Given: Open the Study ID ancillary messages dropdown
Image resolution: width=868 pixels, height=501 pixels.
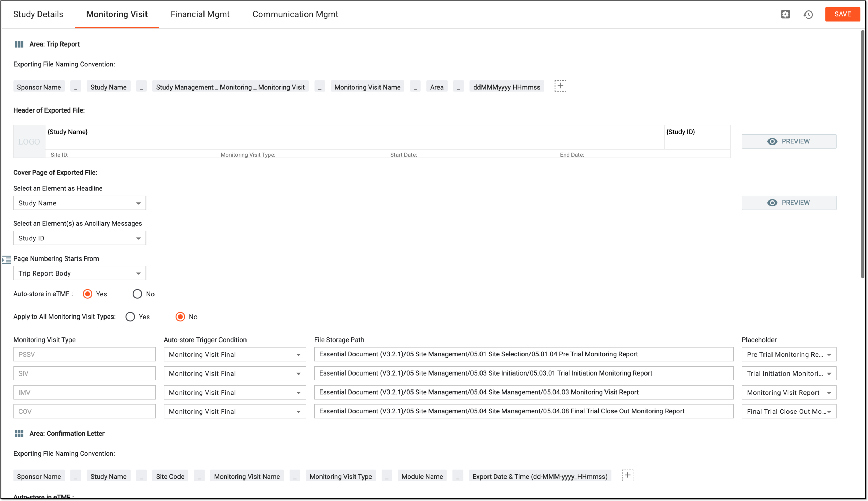Looking at the screenshot, I should [80, 238].
